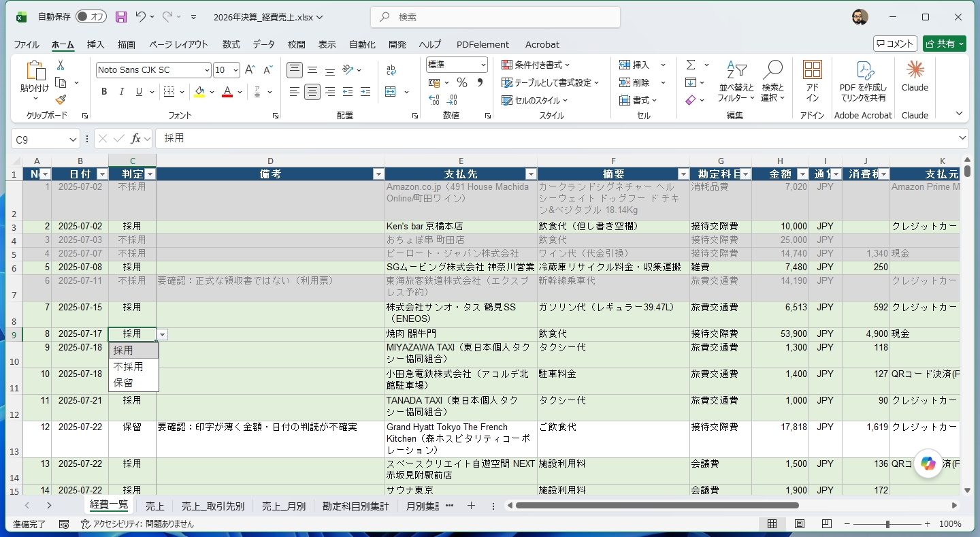
Task: Switch to page break preview button
Action: [827, 524]
